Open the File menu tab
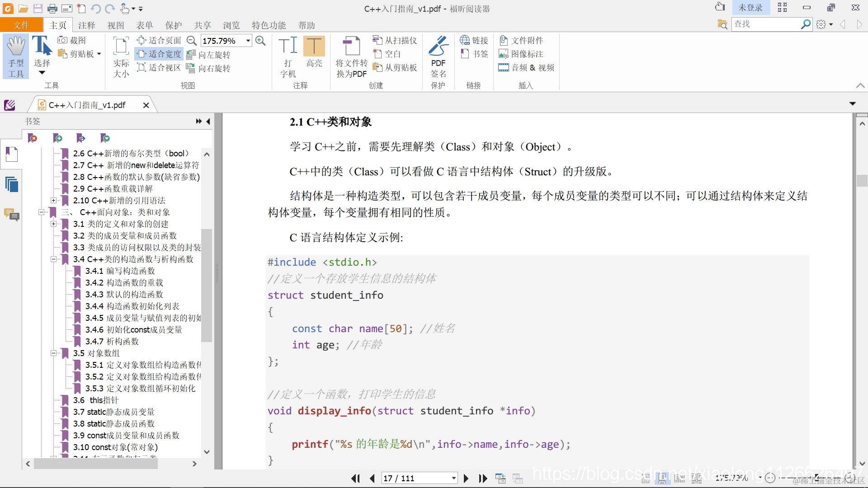Image resolution: width=868 pixels, height=488 pixels. (21, 25)
